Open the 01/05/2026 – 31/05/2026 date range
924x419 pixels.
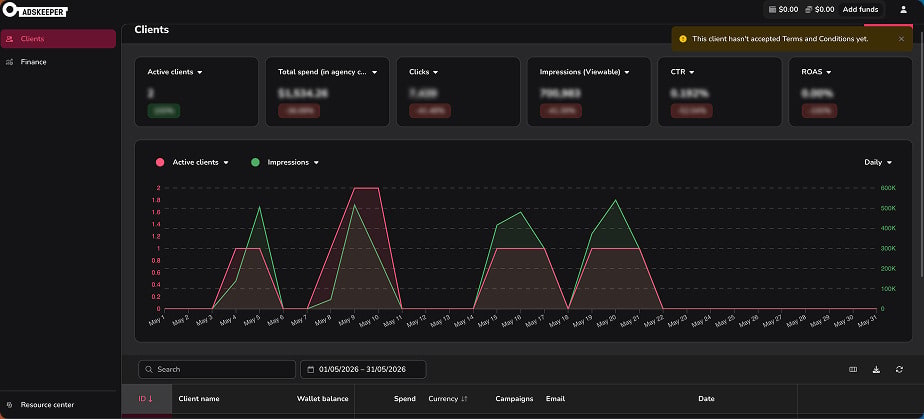[x=363, y=369]
